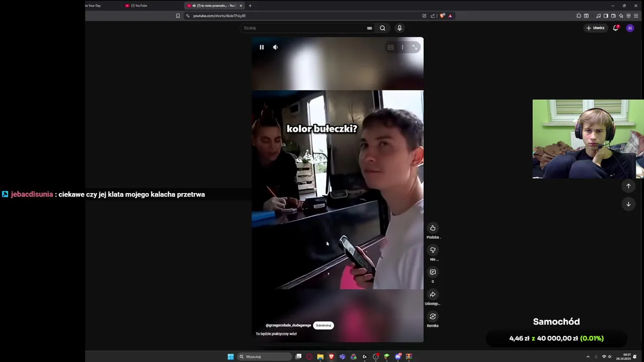Close the active '(7) to mnie przerosło' tab
Screen dimensions: 644x362
[241, 6]
